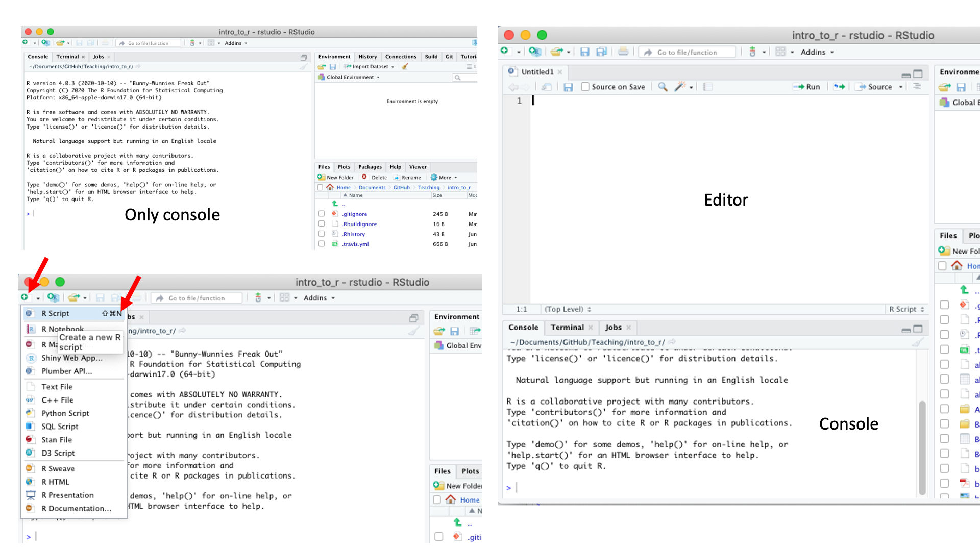The width and height of the screenshot is (980, 551).
Task: Check the .gitignore file checkbox
Action: point(322,214)
